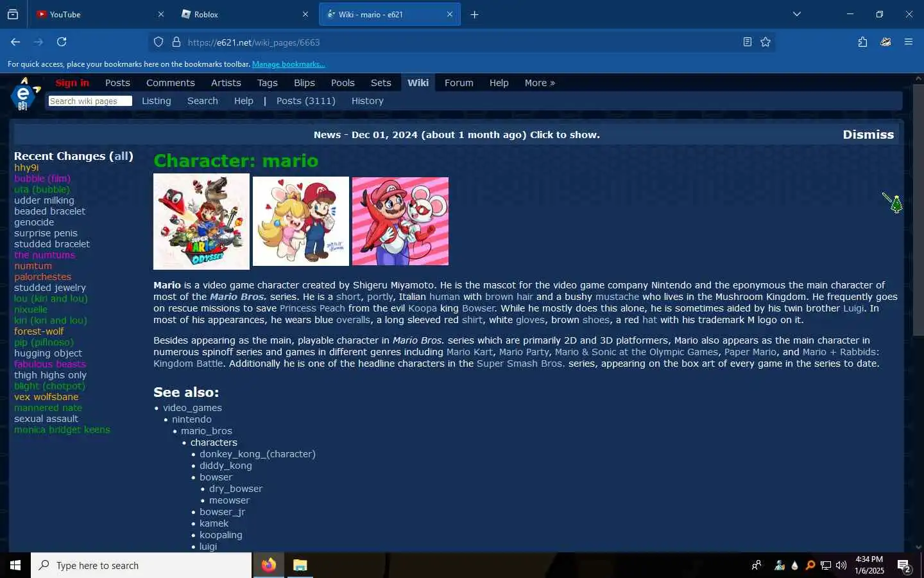The width and height of the screenshot is (924, 578).
Task: Click the network tray icon
Action: coord(826,566)
